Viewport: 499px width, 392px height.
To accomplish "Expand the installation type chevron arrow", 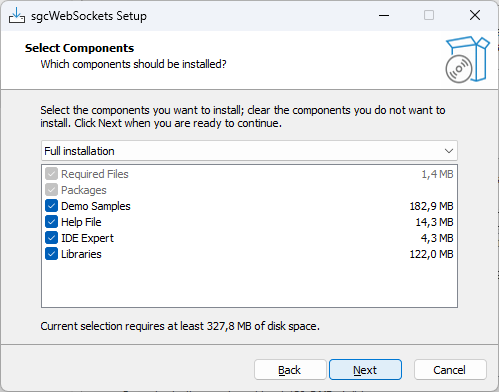I will click(x=449, y=151).
